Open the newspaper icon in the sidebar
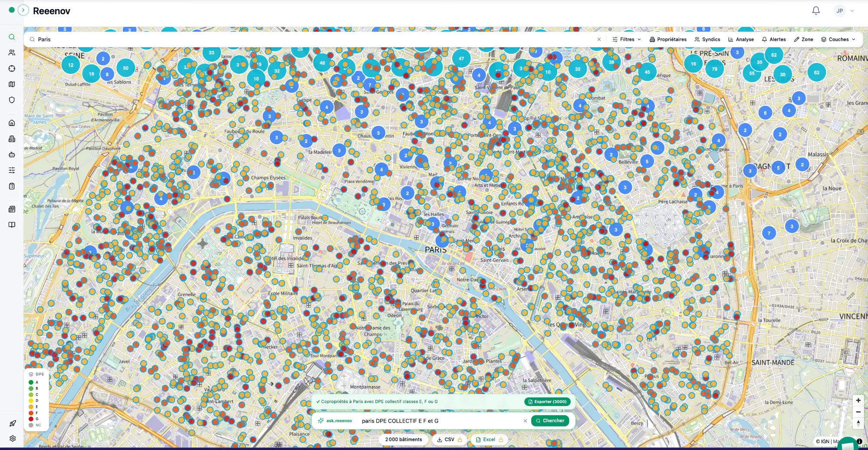868x450 pixels. (12, 209)
